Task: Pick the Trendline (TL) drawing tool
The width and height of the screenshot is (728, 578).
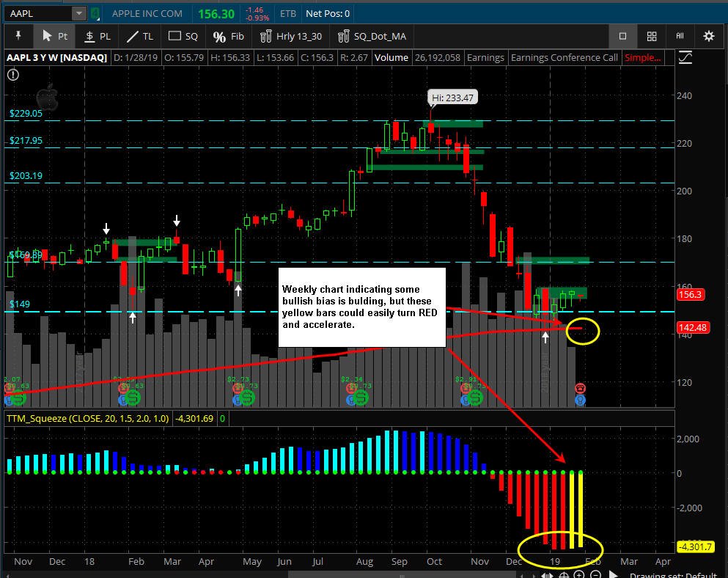Action: coord(140,36)
